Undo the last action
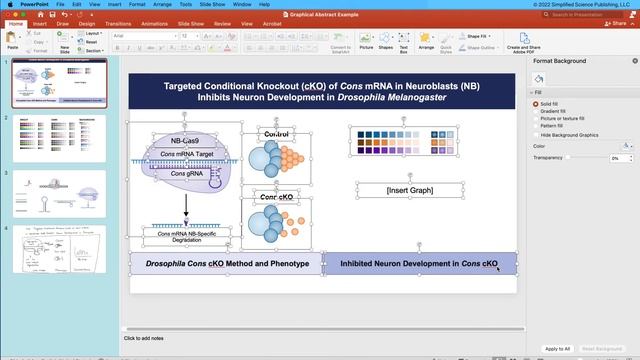The image size is (640, 360). click(x=64, y=14)
